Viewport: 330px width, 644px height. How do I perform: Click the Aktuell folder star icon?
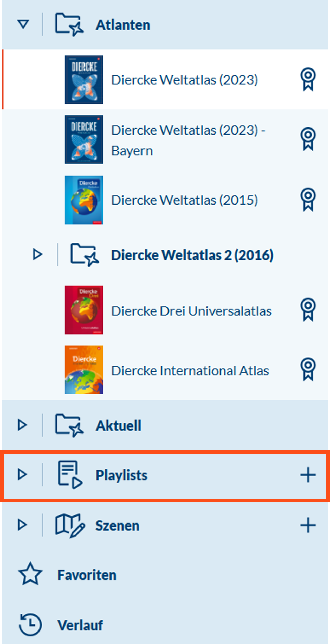pos(69,425)
